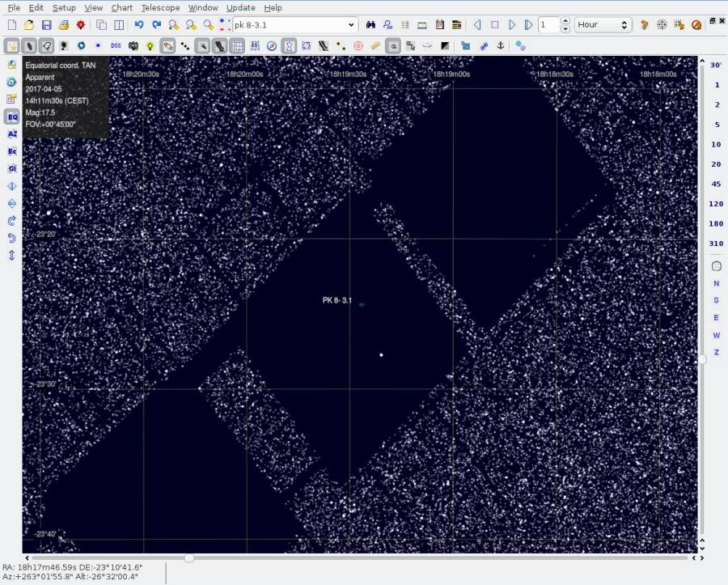This screenshot has height=585, width=728.
Task: Open the Setup menu
Action: (64, 8)
